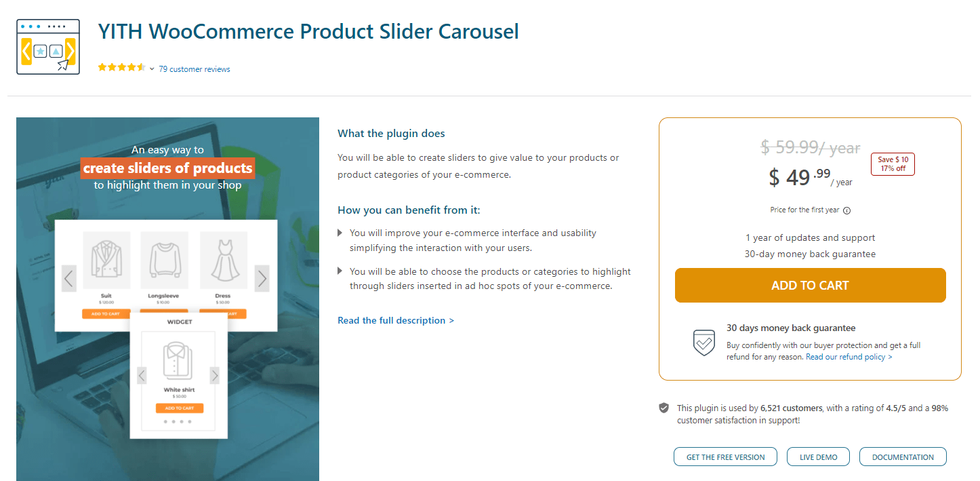Open the 79 customer reviews
Viewport: 980px width, 481px height.
coord(195,69)
